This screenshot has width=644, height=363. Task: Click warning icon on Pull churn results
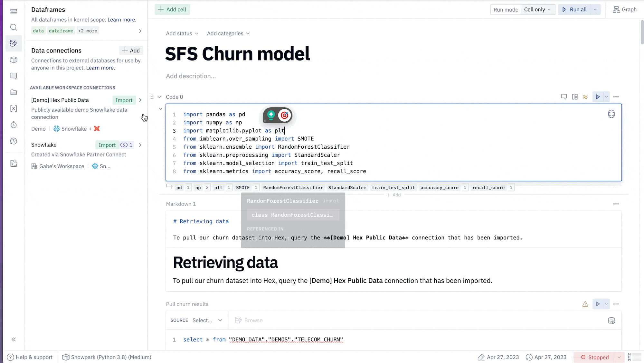click(x=585, y=304)
